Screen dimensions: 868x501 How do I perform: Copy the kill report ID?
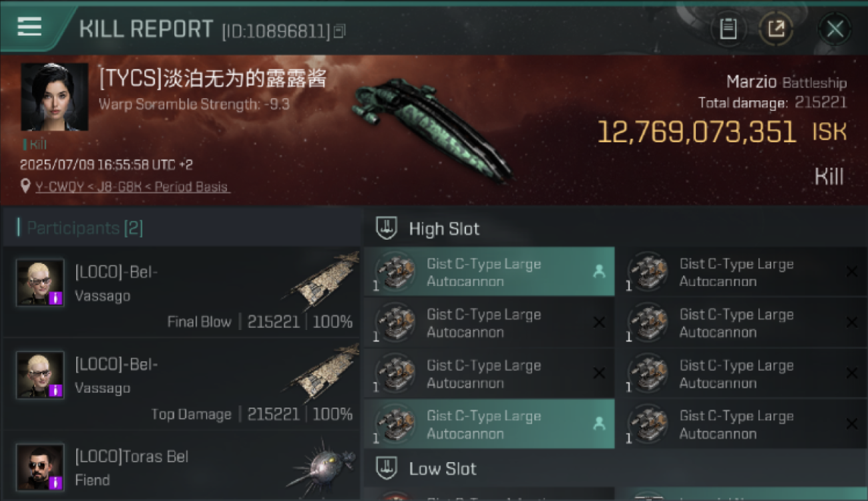coord(339,31)
